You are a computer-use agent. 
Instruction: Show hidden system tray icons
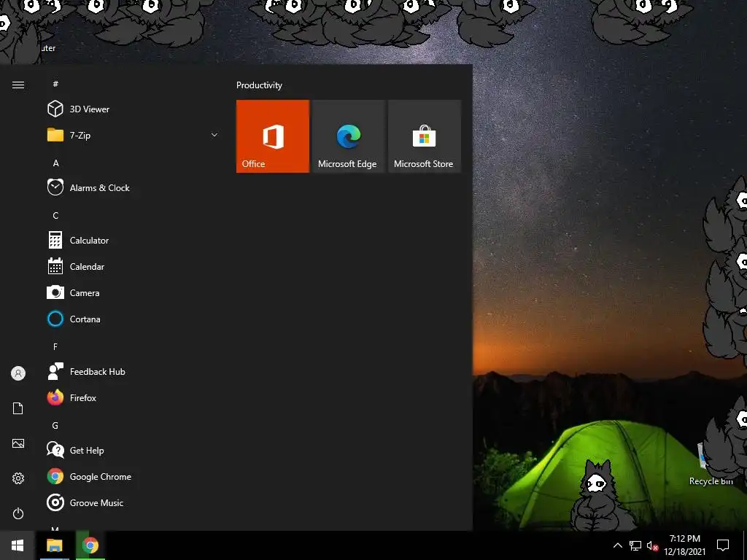pyautogui.click(x=617, y=545)
